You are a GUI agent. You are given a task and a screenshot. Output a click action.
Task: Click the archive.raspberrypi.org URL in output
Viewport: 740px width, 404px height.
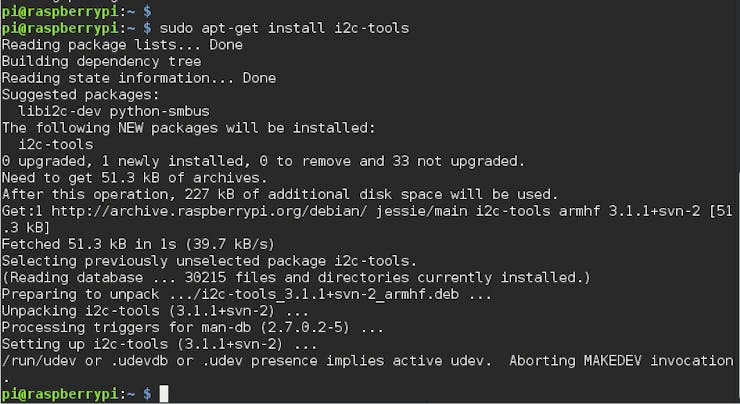click(x=209, y=211)
